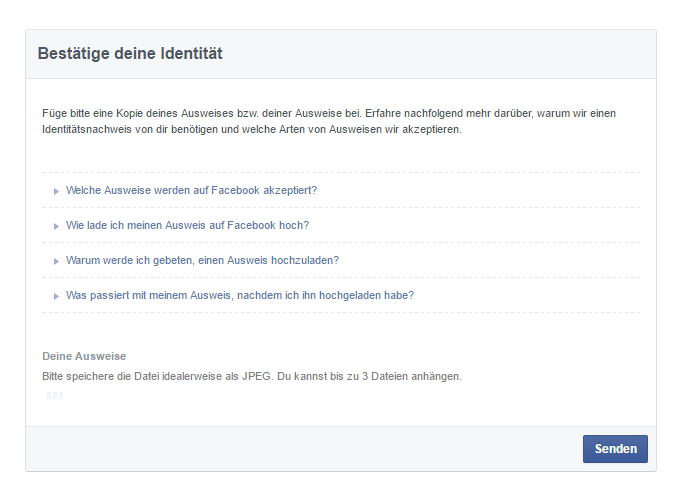Expand the triangle beside 'Was passiert mit meinem Ausweis'
Viewport: 683px width, 490px height.
click(56, 296)
